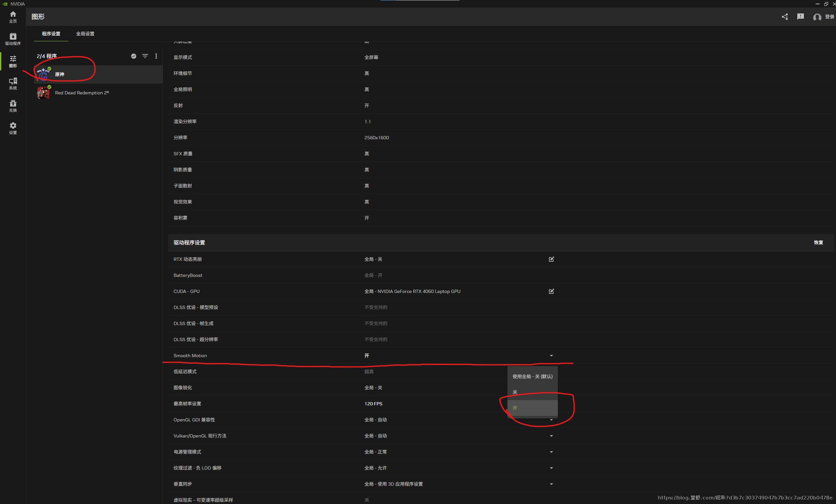Click the 低延迟模式 label
The image size is (836, 504).
click(185, 372)
